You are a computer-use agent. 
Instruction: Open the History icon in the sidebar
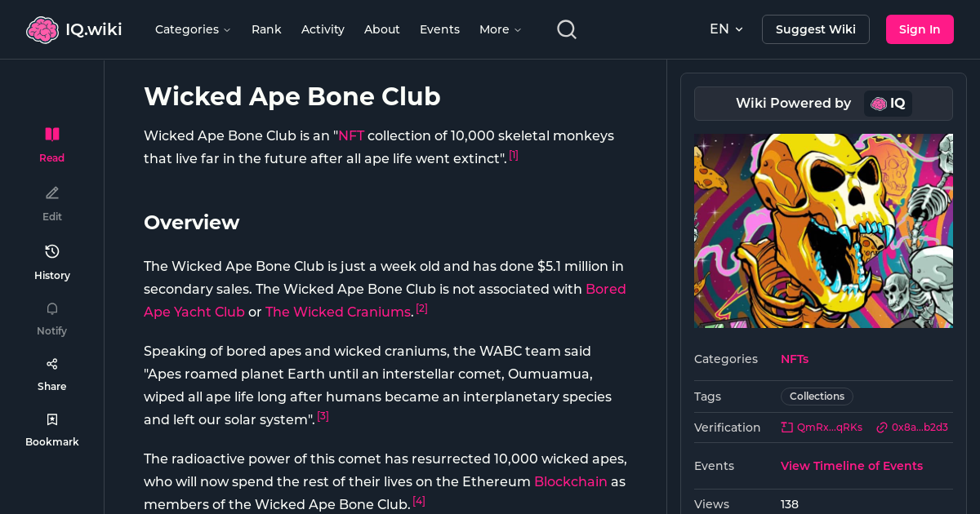pyautogui.click(x=51, y=251)
